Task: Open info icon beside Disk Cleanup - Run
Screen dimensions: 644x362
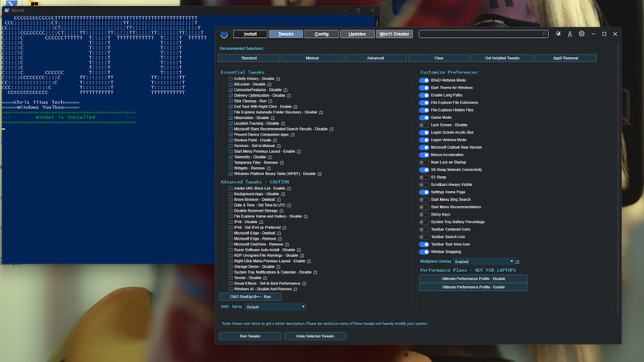Action: [x=270, y=101]
